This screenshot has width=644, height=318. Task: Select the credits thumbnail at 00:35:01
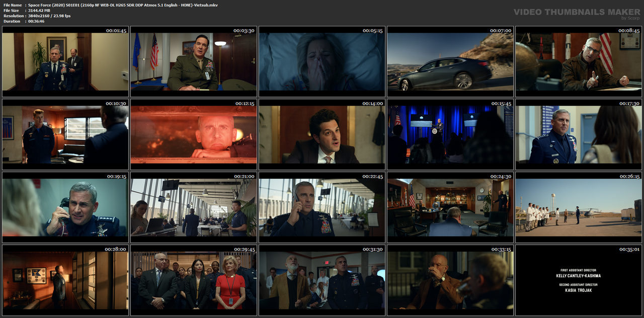pyautogui.click(x=579, y=280)
